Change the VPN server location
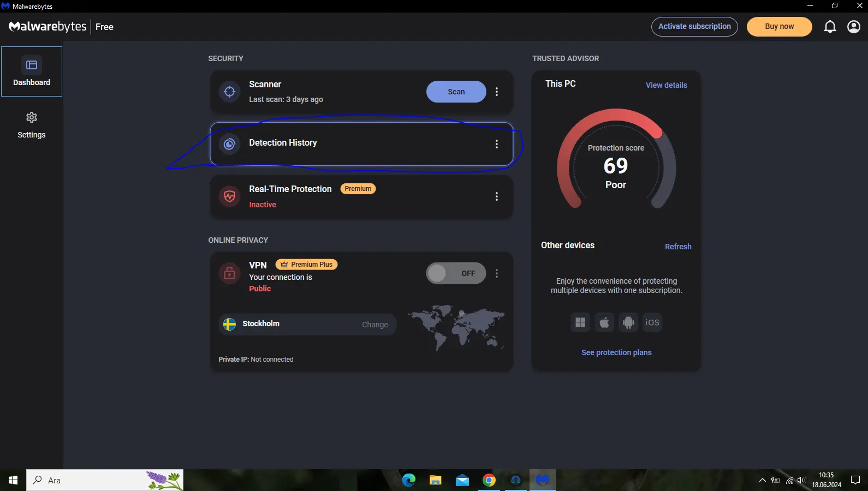This screenshot has width=868, height=491. click(x=374, y=325)
